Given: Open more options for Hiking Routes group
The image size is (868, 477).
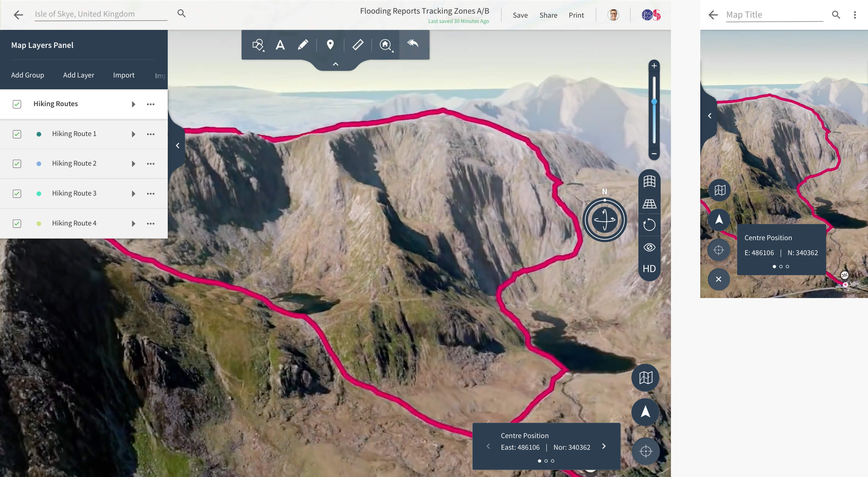Looking at the screenshot, I should click(x=151, y=104).
